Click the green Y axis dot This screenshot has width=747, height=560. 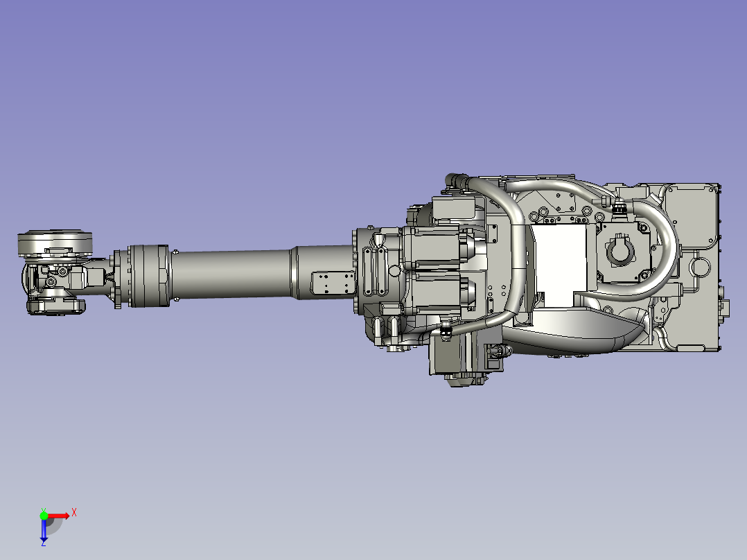click(44, 516)
